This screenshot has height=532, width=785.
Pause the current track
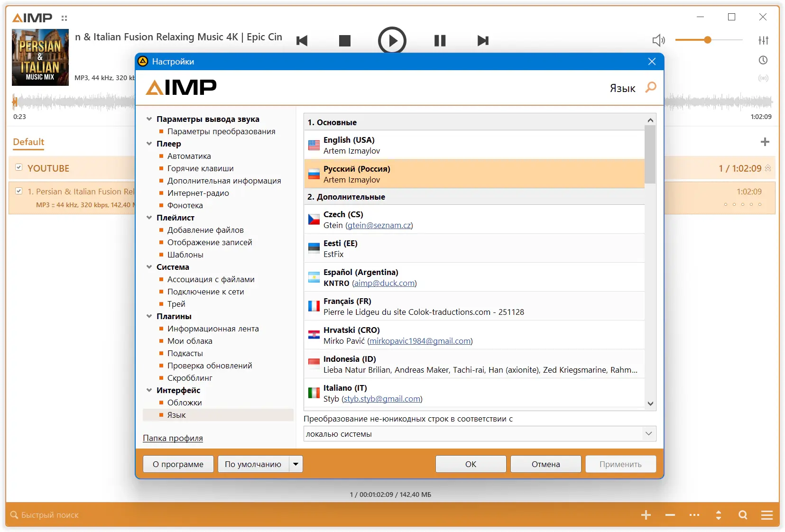[440, 41]
